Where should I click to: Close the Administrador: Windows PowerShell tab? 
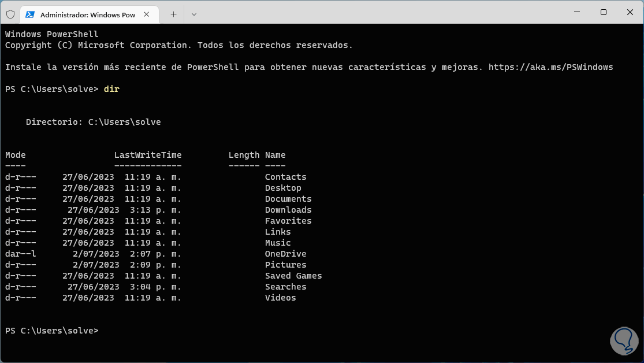(147, 14)
